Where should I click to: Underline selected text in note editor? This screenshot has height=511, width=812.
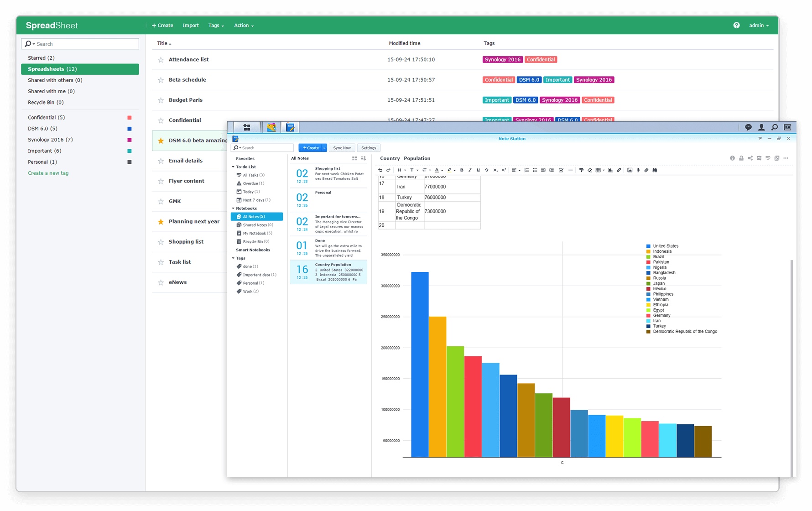pyautogui.click(x=478, y=170)
